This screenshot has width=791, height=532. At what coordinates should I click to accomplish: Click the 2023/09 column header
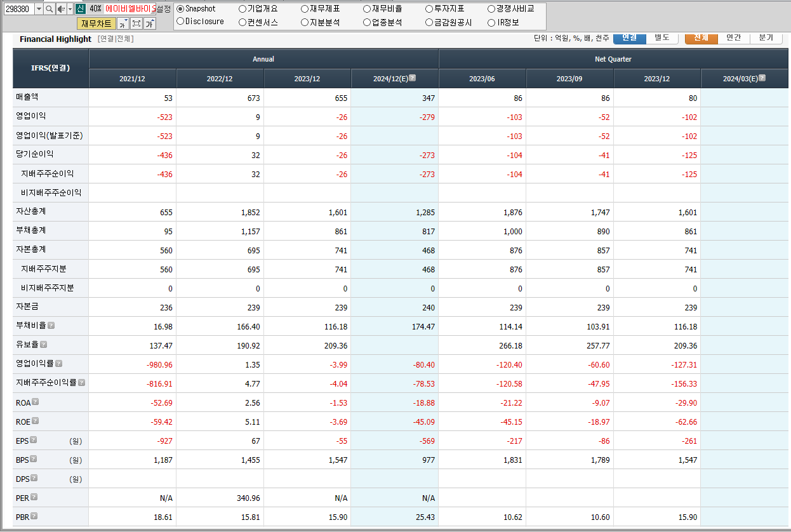click(x=569, y=79)
